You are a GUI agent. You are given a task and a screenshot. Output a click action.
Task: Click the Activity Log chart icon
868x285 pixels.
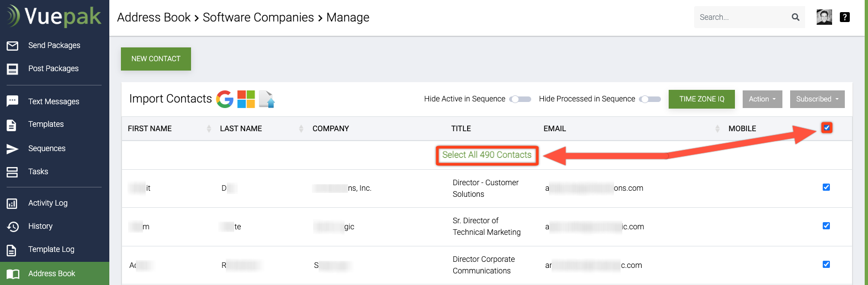click(x=12, y=203)
